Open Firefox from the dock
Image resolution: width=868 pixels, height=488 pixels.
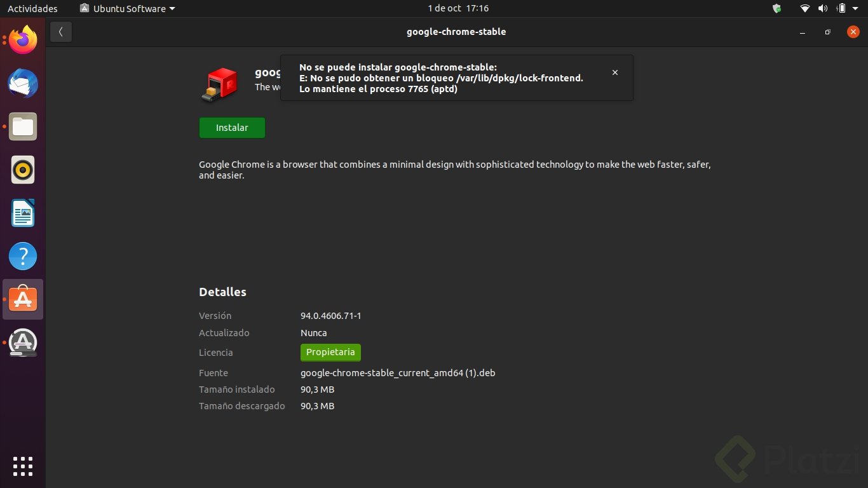(x=23, y=41)
